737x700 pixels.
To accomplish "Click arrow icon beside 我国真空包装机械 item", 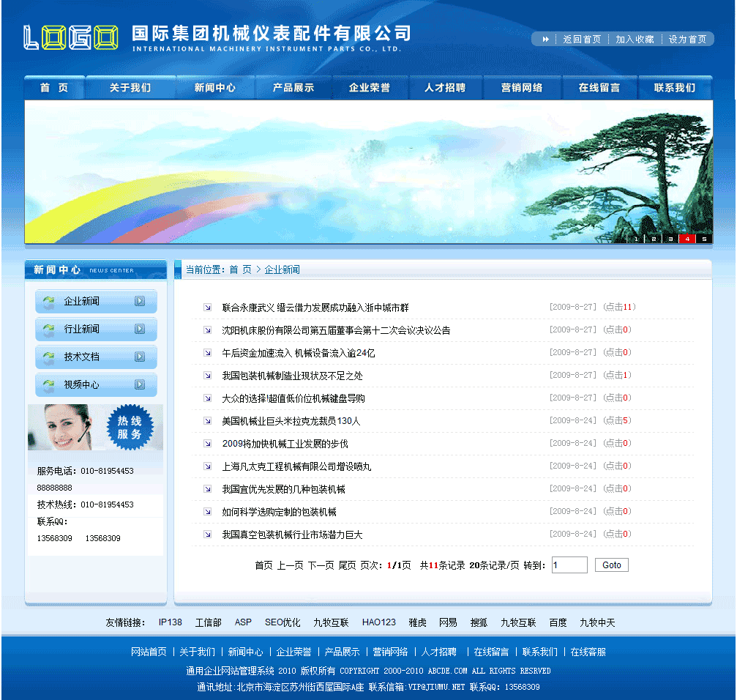I will pyautogui.click(x=207, y=534).
